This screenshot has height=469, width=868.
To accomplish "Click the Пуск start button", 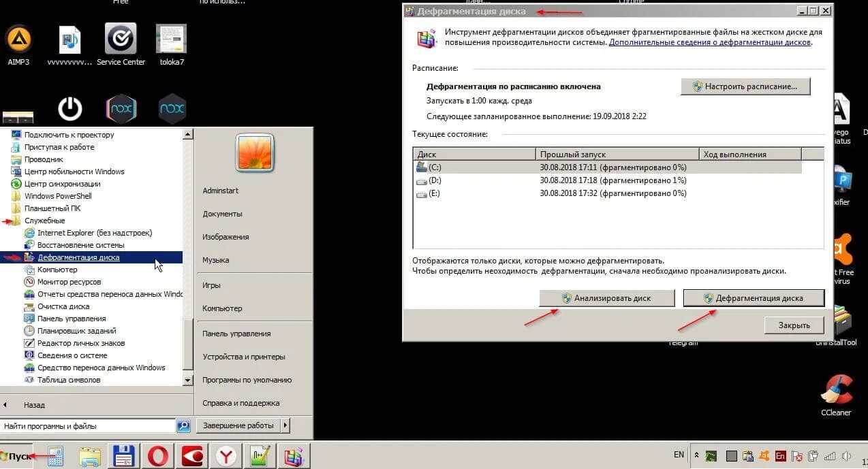I will click(x=16, y=456).
